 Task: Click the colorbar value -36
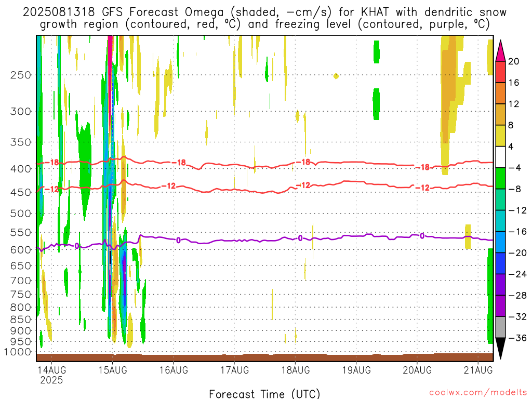[518, 338]
